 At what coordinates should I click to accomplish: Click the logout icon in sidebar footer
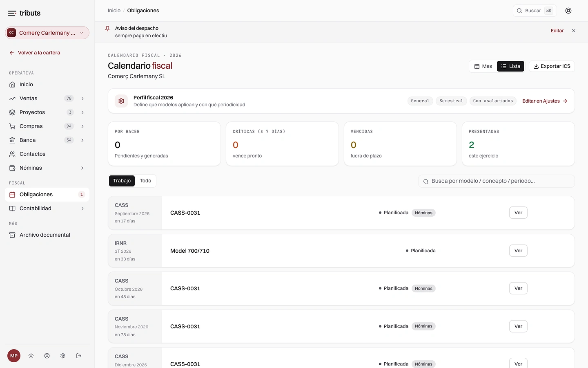pyautogui.click(x=79, y=356)
